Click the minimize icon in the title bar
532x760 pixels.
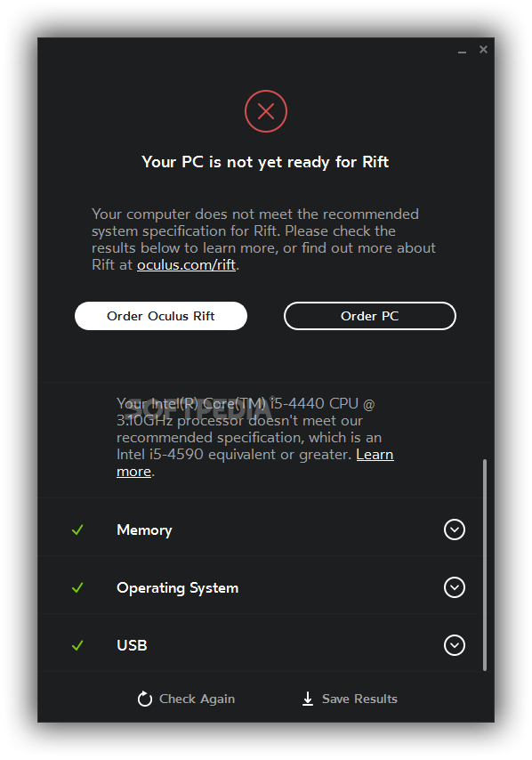[x=462, y=52]
